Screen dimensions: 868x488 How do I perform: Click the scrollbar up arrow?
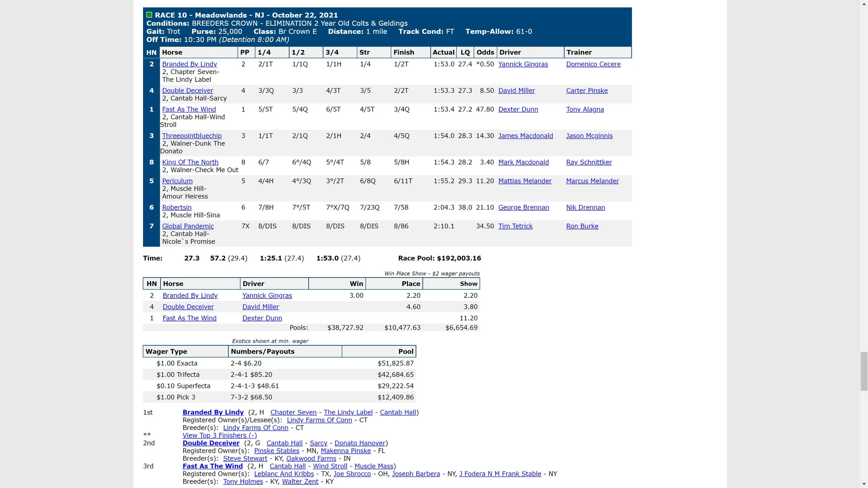point(864,4)
